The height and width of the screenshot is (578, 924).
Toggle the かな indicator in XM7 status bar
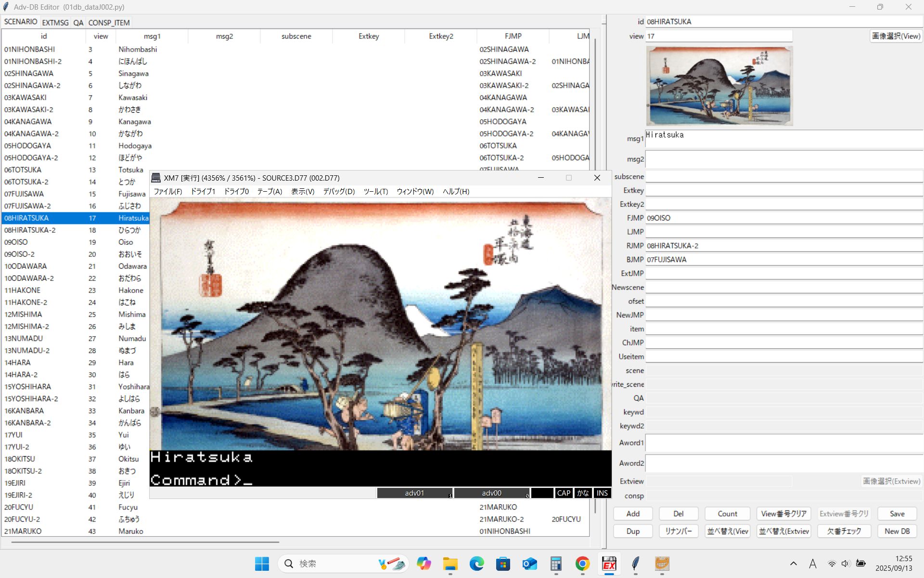click(583, 493)
